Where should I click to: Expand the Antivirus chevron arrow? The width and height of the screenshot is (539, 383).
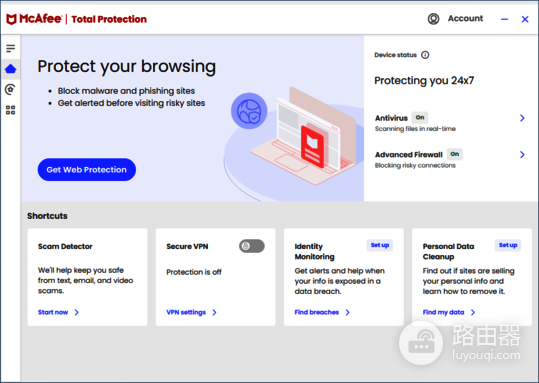click(x=522, y=118)
